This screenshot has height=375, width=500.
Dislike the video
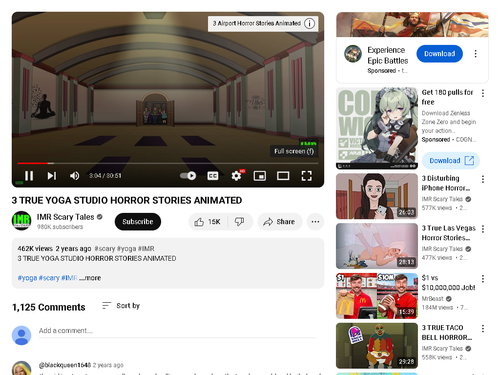pos(240,222)
